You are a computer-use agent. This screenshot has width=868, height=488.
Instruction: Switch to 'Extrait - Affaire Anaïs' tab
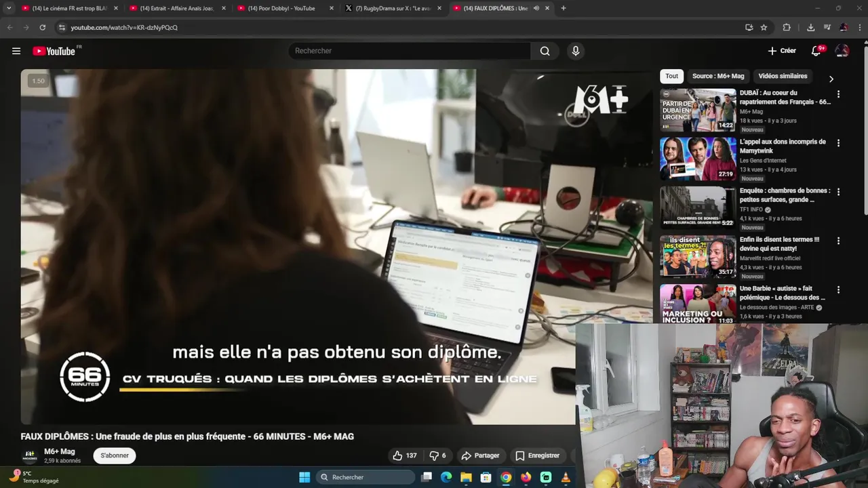177,8
